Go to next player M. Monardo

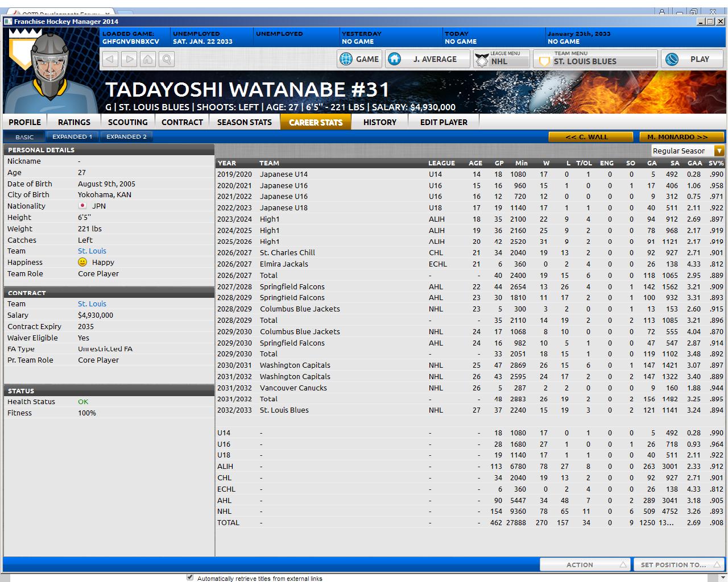pyautogui.click(x=681, y=137)
